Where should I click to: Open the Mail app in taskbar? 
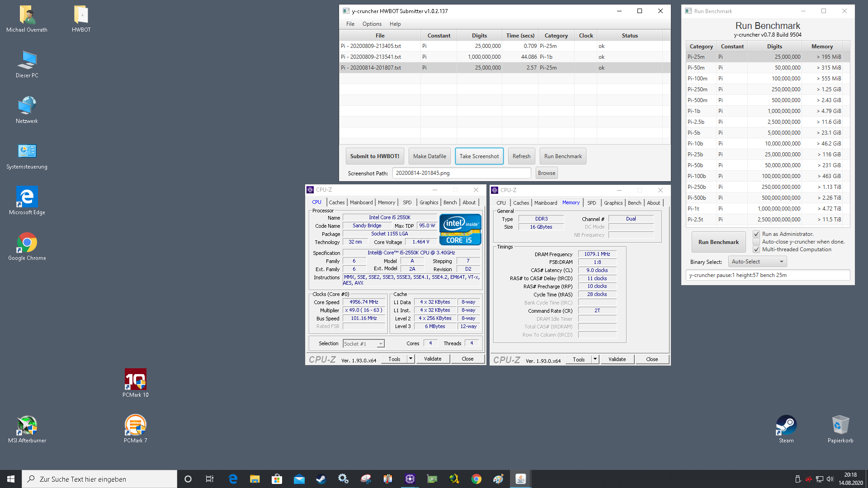coord(299,479)
